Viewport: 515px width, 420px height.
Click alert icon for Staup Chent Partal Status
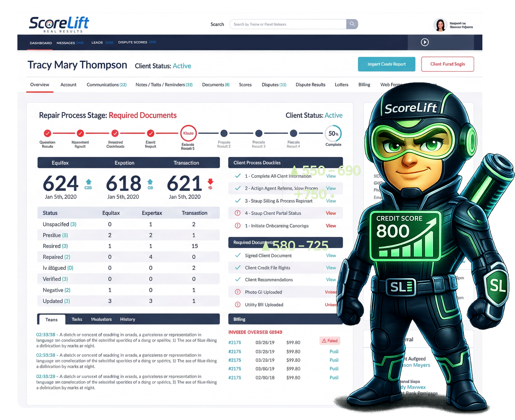(x=238, y=213)
